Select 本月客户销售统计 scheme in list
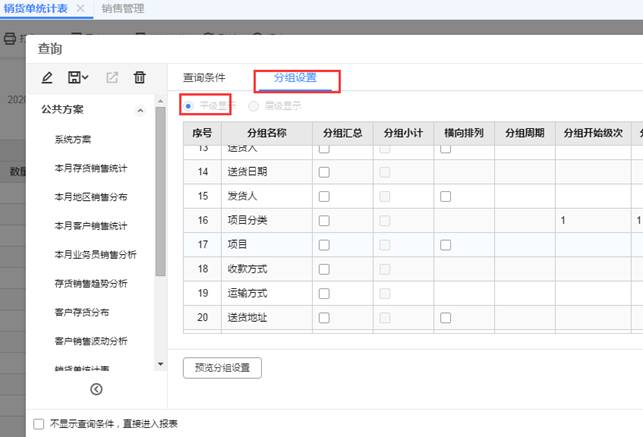Viewport: 643px width, 437px height. 90,226
